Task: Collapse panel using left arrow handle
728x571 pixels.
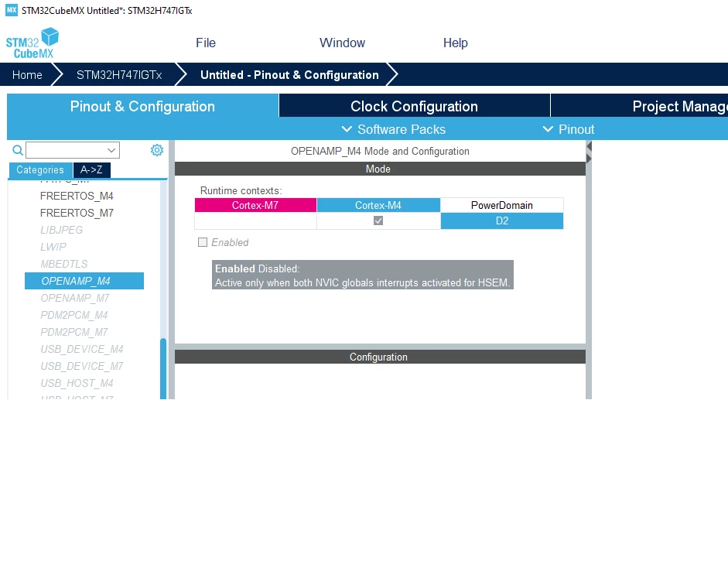Action: [589, 146]
